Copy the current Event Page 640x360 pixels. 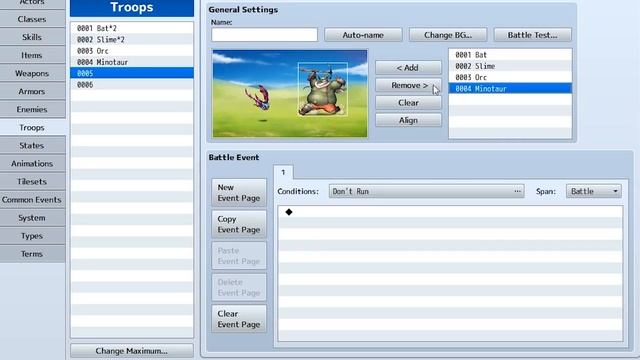(x=239, y=224)
